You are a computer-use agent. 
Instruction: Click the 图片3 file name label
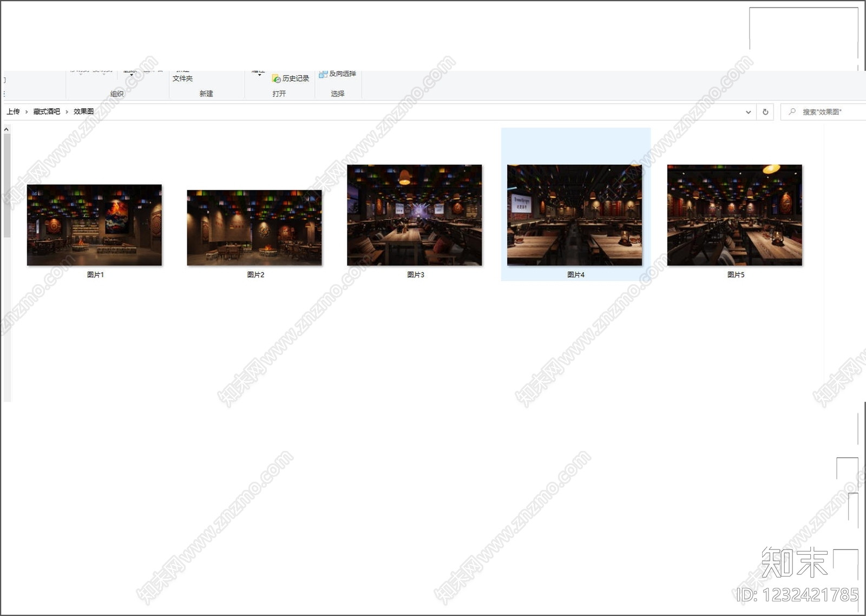[416, 275]
